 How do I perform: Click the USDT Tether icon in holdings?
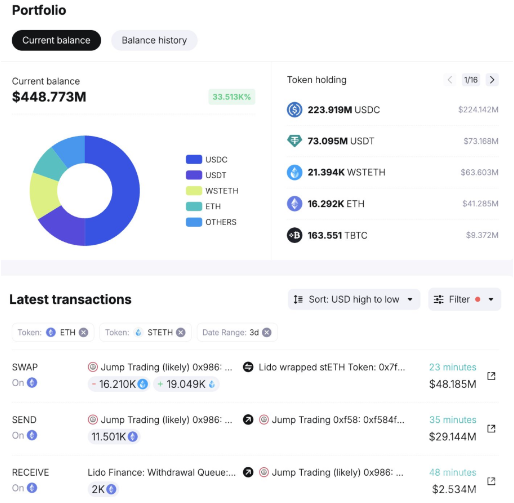(294, 141)
